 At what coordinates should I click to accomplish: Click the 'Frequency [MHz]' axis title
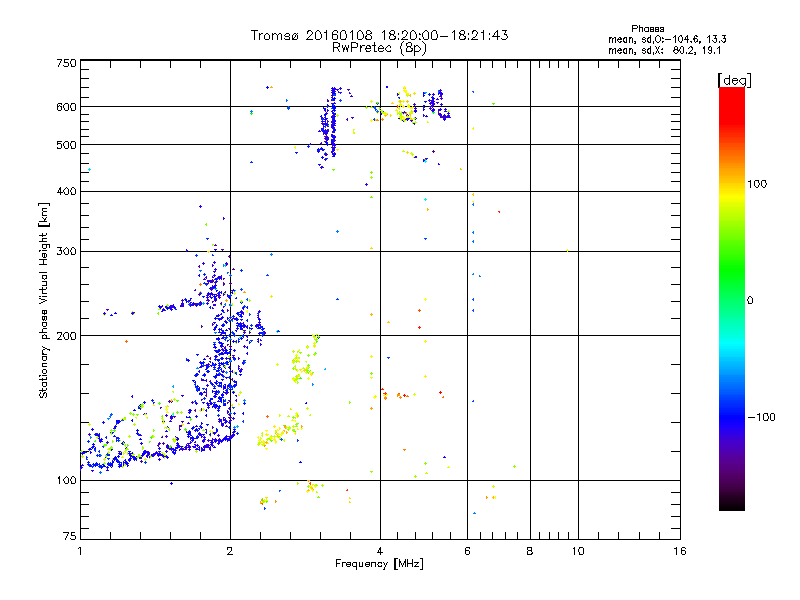click(x=379, y=564)
